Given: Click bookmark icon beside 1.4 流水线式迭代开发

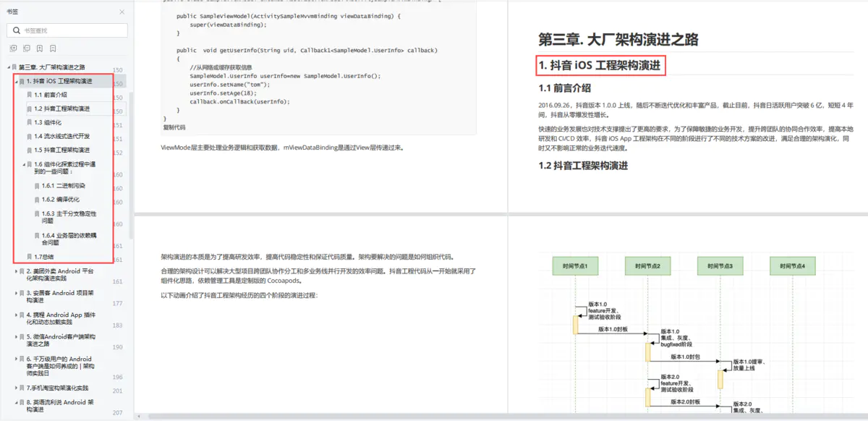Looking at the screenshot, I should pyautogui.click(x=30, y=136).
